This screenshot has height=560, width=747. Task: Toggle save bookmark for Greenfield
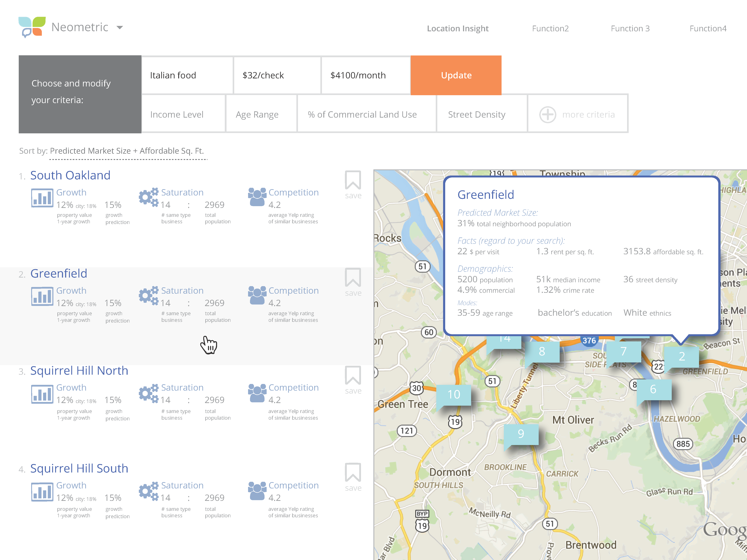pyautogui.click(x=353, y=278)
